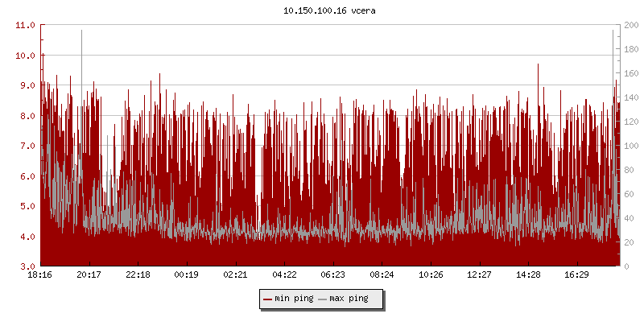Select the 02:21 time axis label

(x=235, y=275)
